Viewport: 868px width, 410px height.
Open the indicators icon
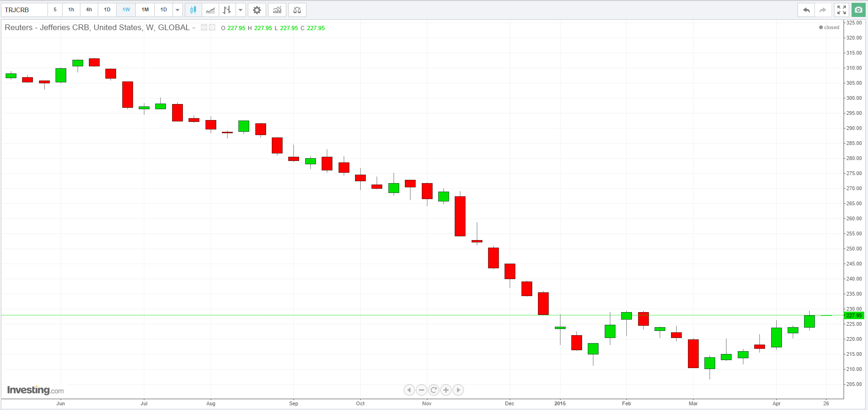(277, 10)
